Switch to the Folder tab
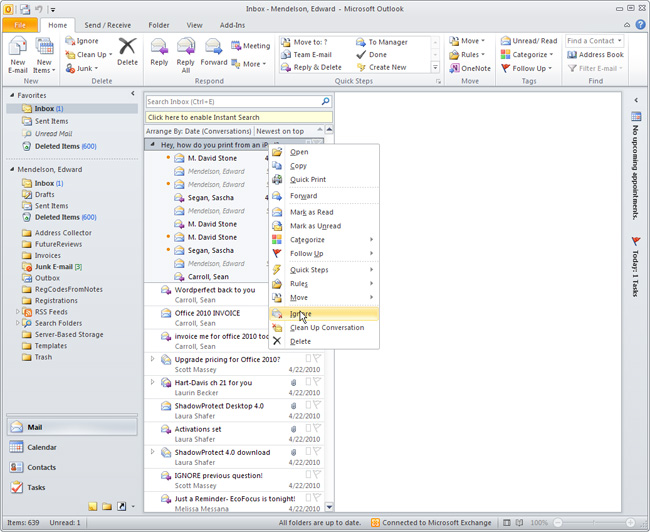This screenshot has height=532, width=650. 159,25
